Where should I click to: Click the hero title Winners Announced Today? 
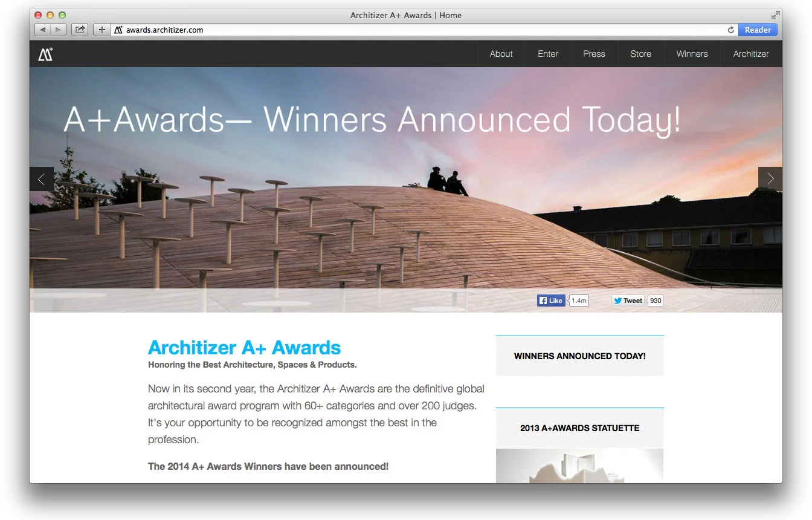[x=372, y=120]
